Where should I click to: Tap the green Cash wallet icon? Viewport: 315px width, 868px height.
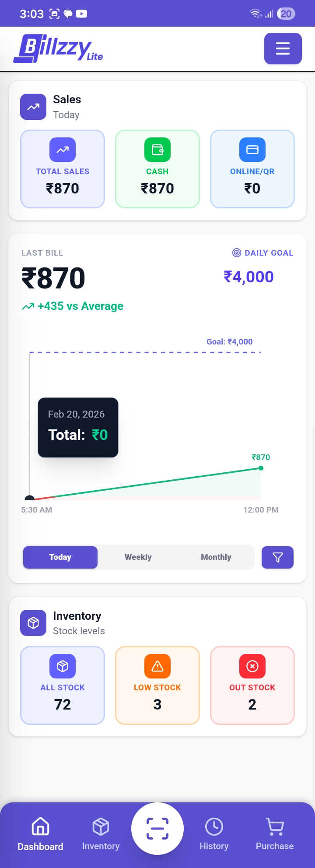157,150
